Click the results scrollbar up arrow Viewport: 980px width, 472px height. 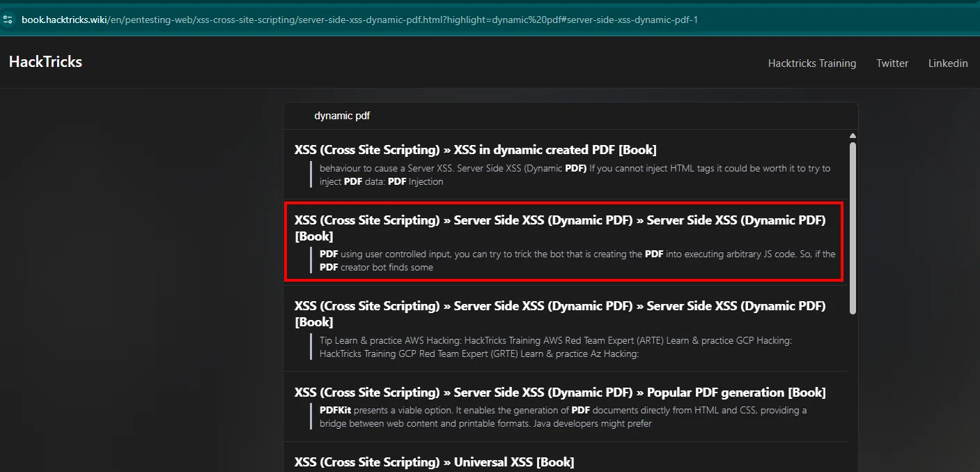pos(853,135)
